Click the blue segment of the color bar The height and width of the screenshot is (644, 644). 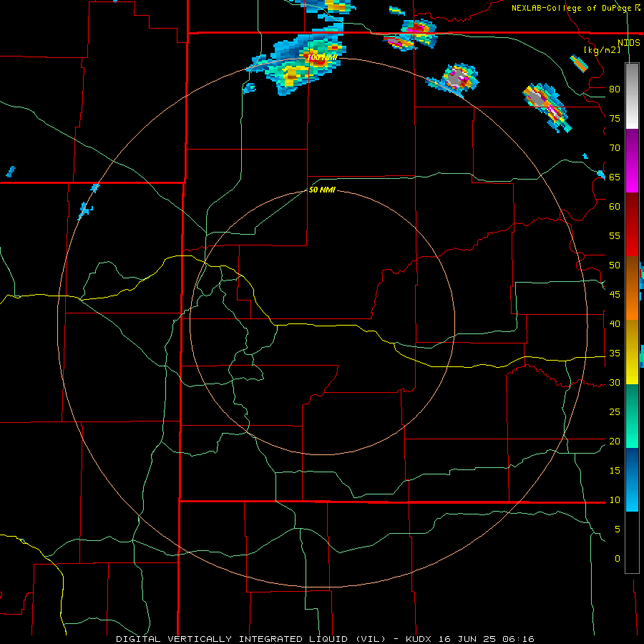tap(632, 479)
